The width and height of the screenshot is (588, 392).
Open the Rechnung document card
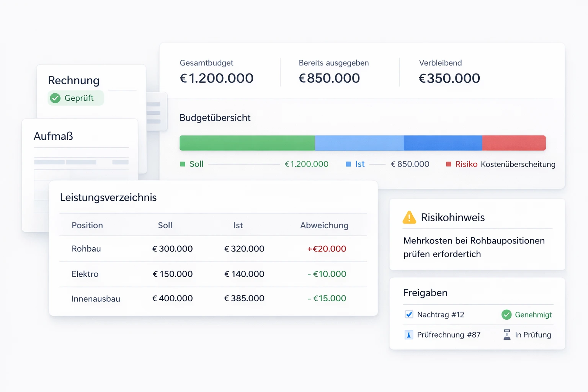point(74,80)
